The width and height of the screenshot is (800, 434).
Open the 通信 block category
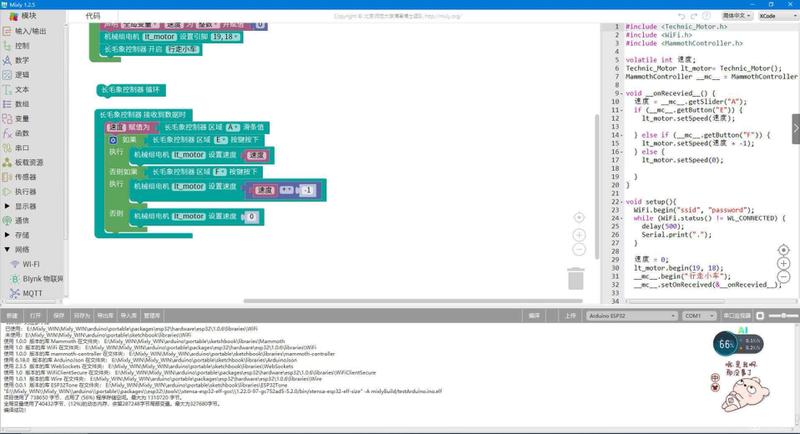coord(22,221)
